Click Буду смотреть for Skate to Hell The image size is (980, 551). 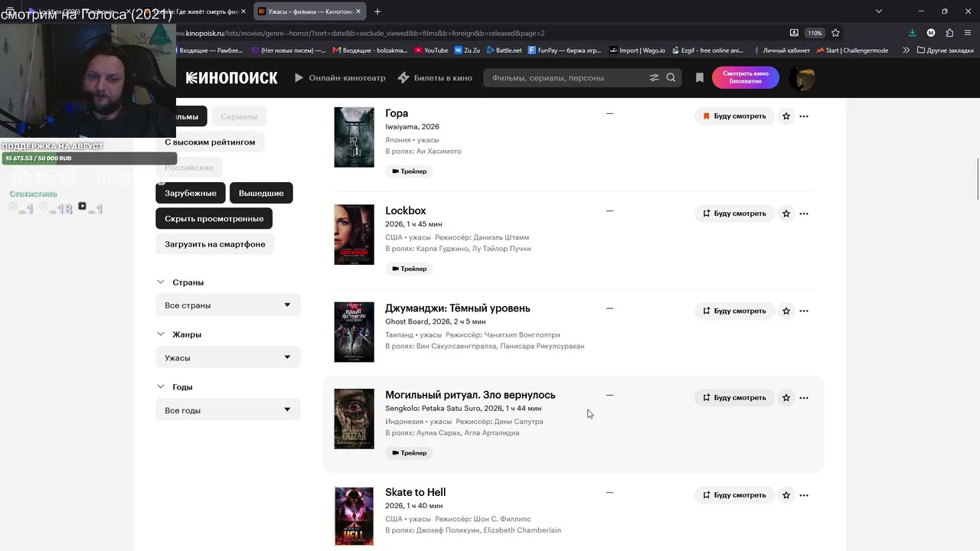734,495
